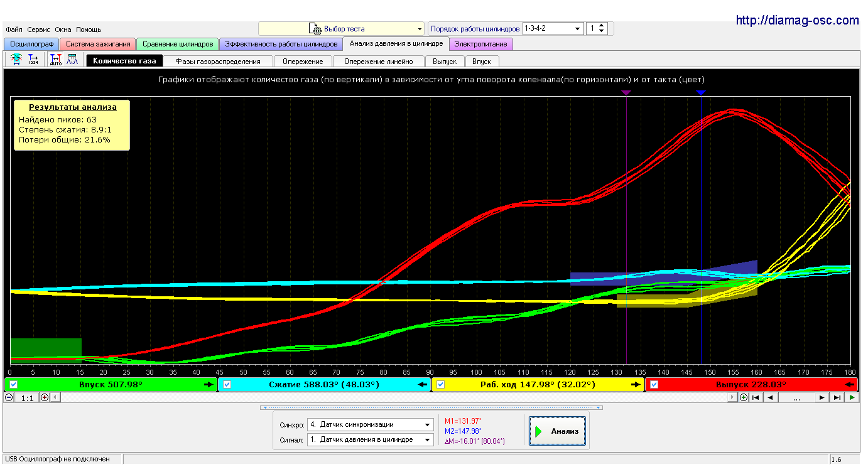Switch to the Электропитание tab

[482, 45]
